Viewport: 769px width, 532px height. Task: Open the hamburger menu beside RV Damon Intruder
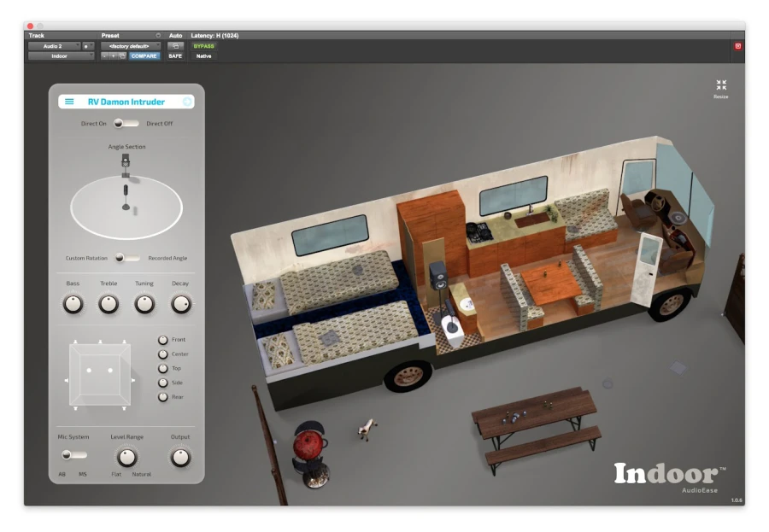[x=70, y=102]
